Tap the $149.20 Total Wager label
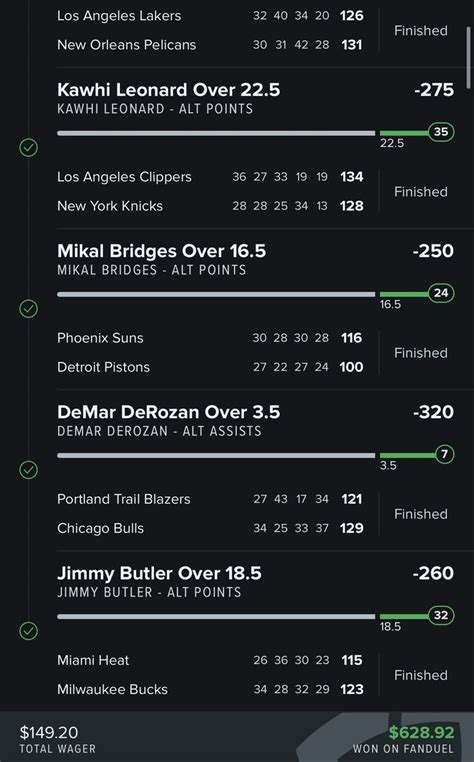 pyautogui.click(x=57, y=739)
